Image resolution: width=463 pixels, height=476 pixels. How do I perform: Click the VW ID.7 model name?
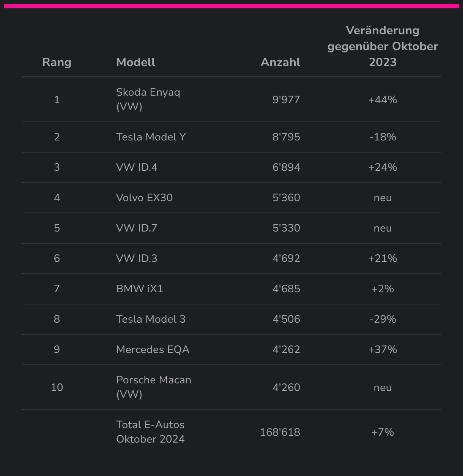coord(137,228)
